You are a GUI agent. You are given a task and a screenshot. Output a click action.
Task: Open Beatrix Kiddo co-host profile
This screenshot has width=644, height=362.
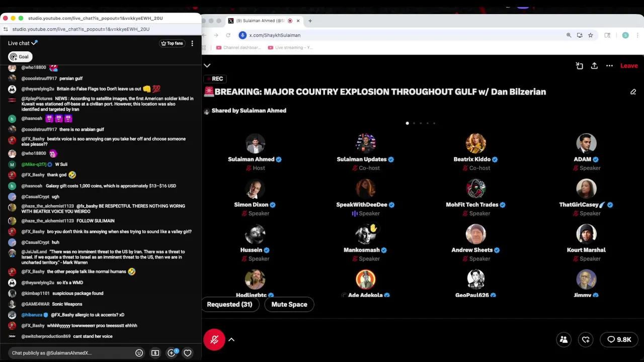pos(475,143)
